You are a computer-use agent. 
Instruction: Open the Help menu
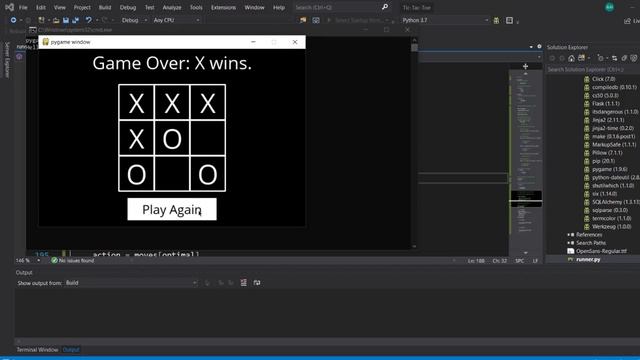point(279,7)
